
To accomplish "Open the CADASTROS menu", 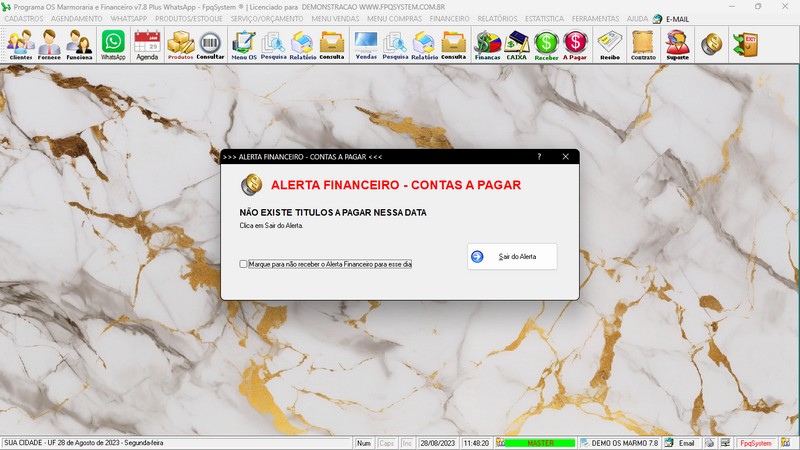I will [x=24, y=19].
